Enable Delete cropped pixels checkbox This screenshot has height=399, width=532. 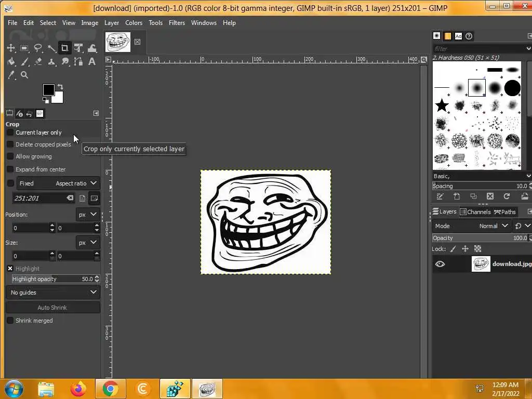10,144
